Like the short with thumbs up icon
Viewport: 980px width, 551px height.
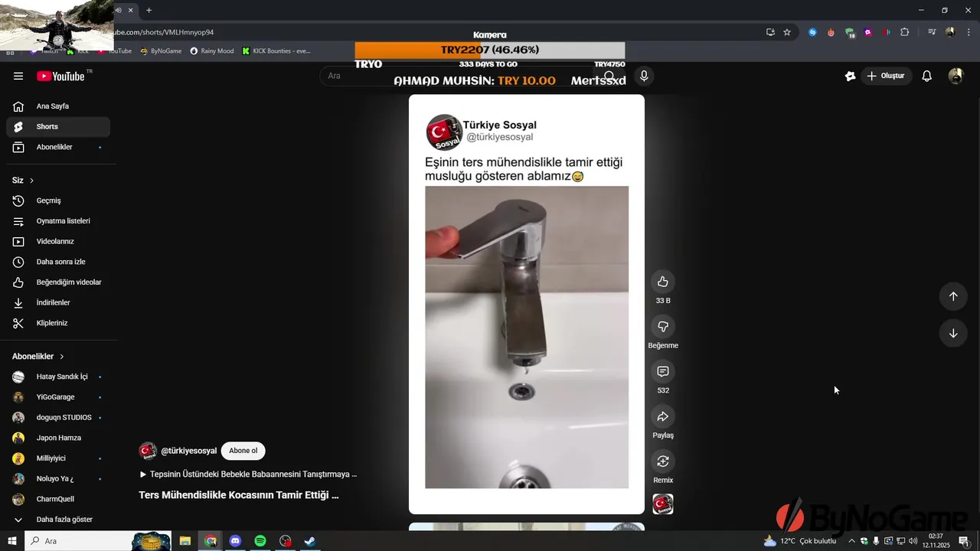663,282
